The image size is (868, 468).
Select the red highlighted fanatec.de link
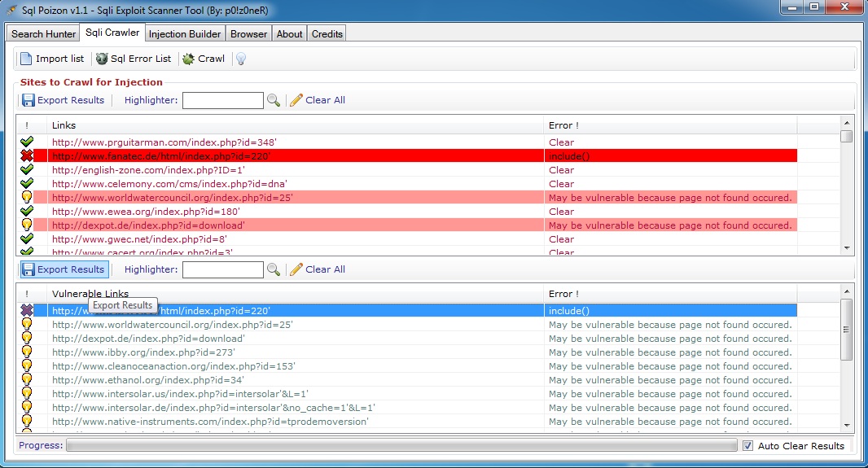160,156
